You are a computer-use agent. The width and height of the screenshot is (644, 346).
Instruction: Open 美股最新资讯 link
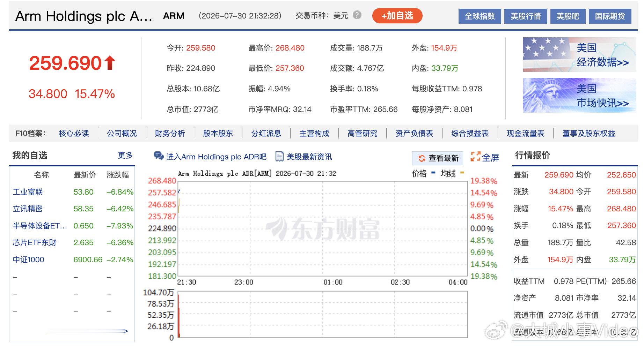(309, 157)
